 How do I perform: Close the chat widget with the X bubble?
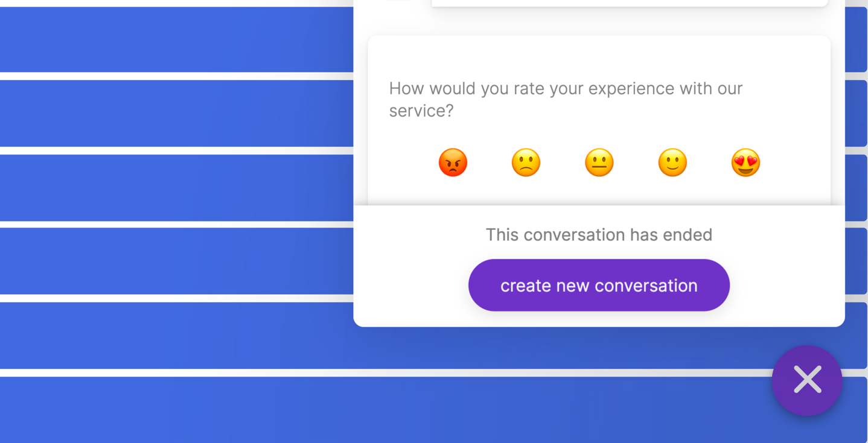(x=807, y=380)
